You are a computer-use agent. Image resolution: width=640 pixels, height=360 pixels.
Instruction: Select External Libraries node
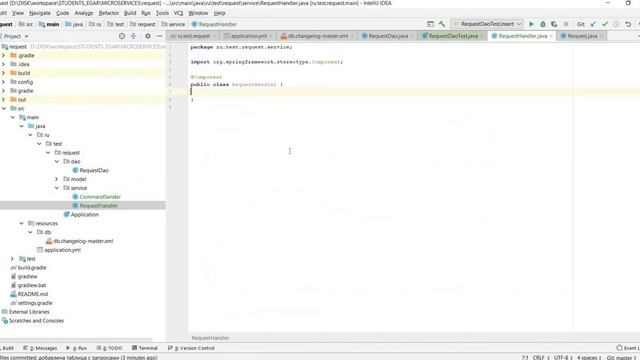[x=29, y=312]
